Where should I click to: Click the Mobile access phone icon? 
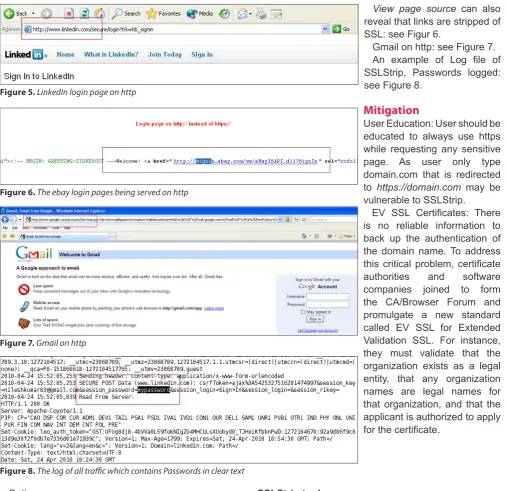[x=24, y=306]
